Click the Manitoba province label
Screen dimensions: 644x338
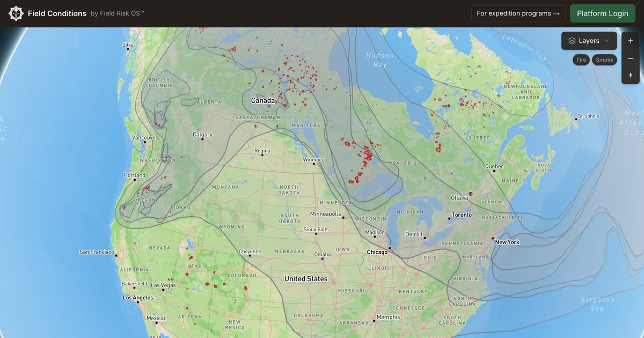[306, 125]
